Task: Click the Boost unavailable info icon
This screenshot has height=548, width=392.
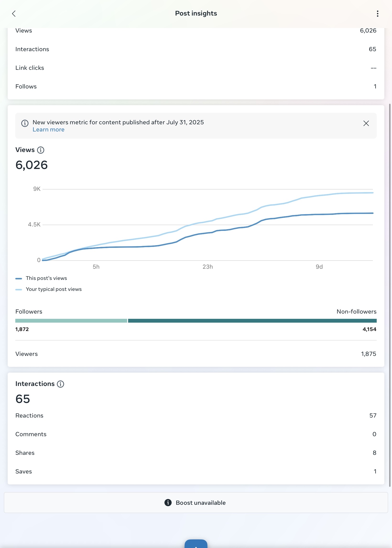Action: pos(168,503)
